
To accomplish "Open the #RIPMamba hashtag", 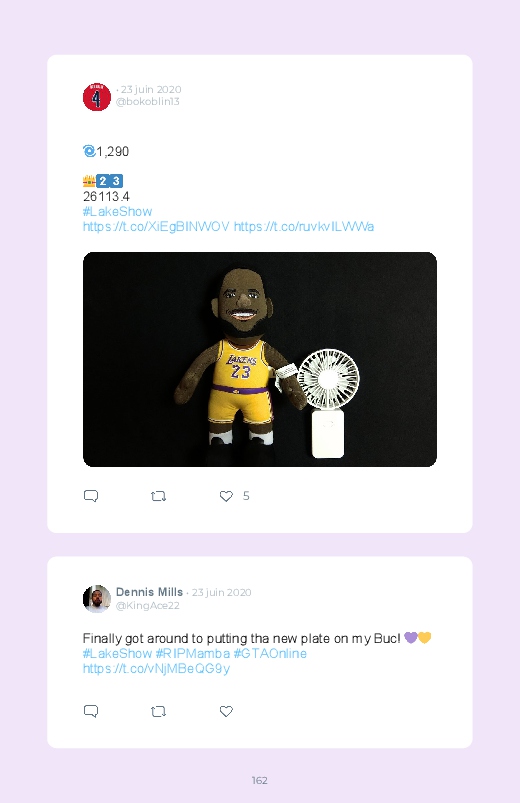I will 193,653.
